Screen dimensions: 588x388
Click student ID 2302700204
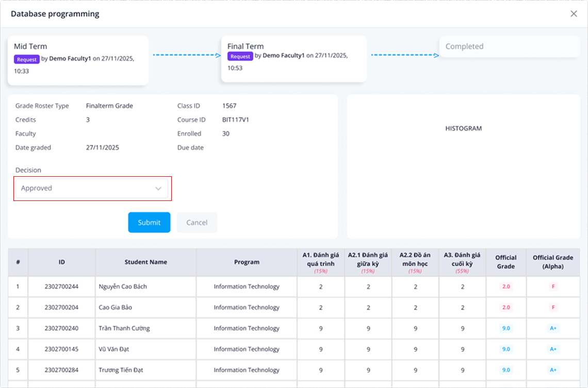[61, 308]
